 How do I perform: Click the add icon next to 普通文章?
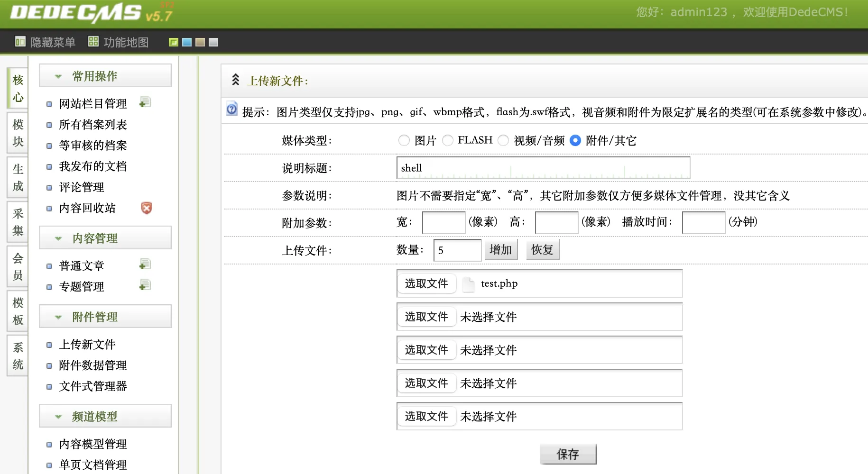145,264
